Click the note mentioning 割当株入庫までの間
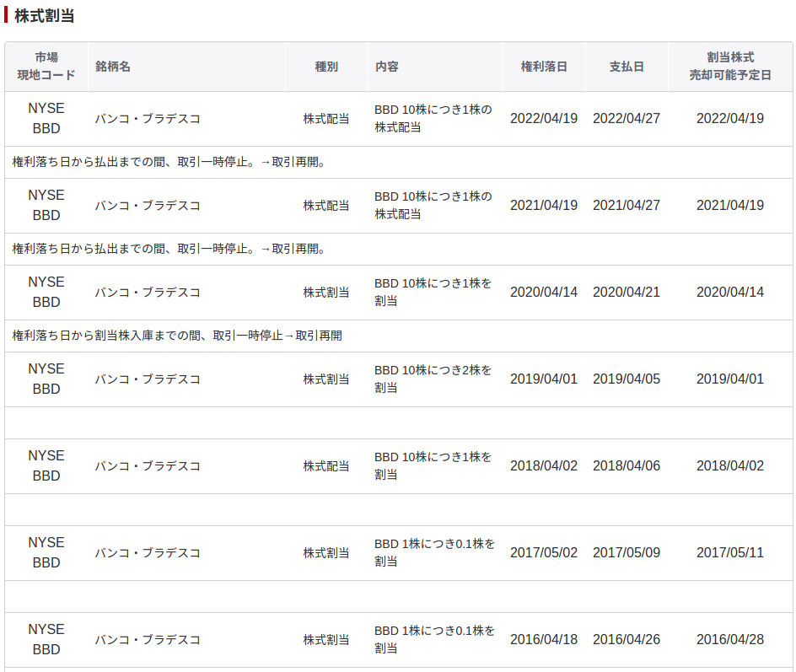 coord(177,336)
